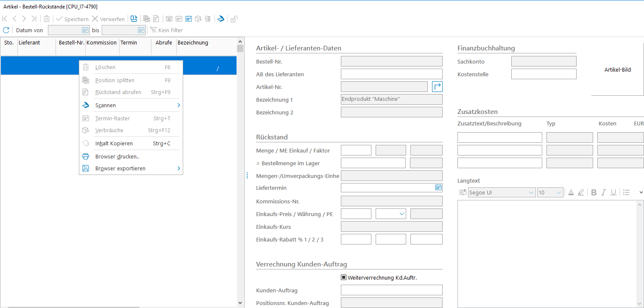This screenshot has width=644, height=308.
Task: Select Browser exportieren in the context menu
Action: pyautogui.click(x=120, y=168)
